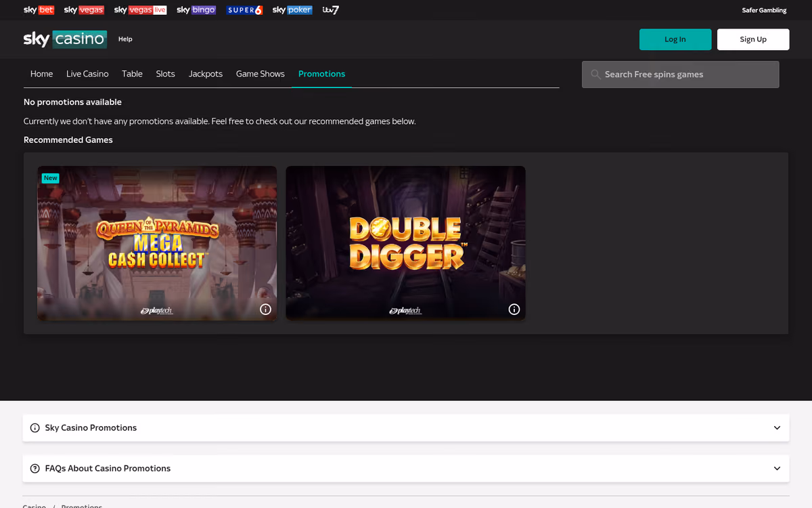Select the Jackpots tab
The width and height of the screenshot is (812, 508).
click(x=205, y=74)
